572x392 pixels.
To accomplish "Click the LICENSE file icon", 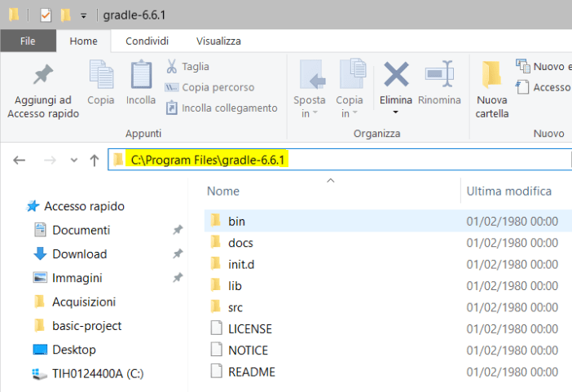I will (216, 328).
